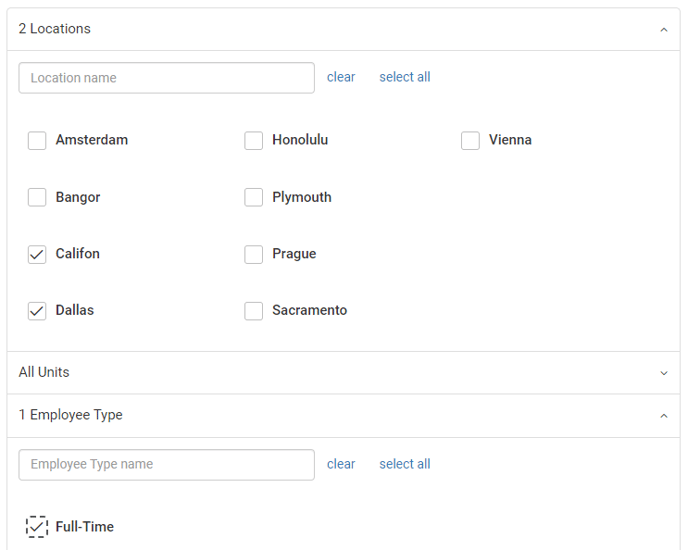Click the Location name search field

click(166, 78)
